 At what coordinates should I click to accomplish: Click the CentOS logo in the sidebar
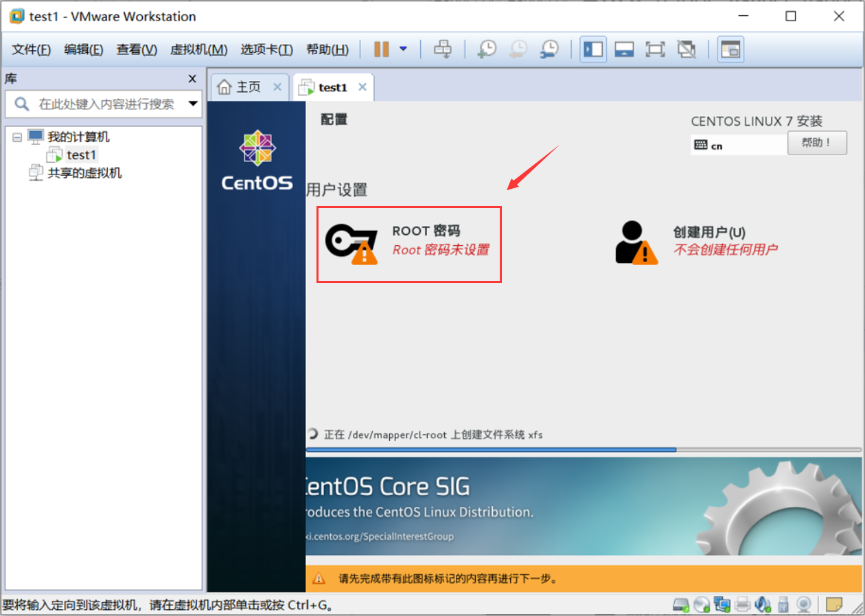(x=257, y=160)
